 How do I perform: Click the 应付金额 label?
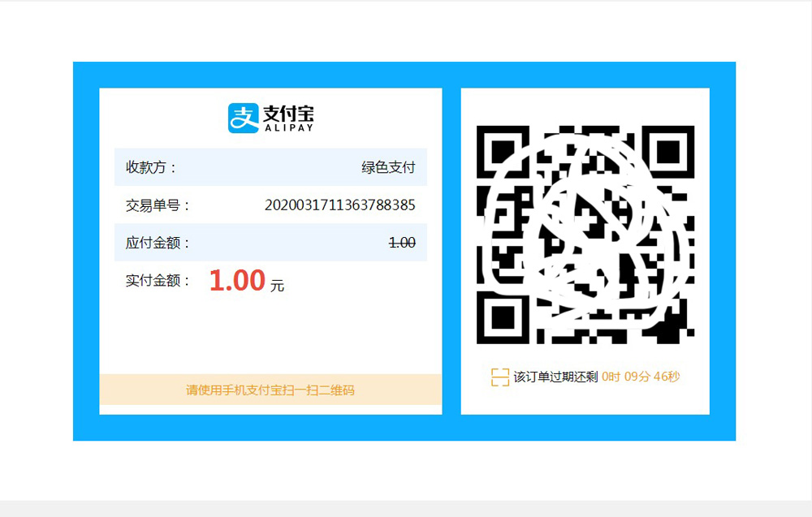pyautogui.click(x=158, y=243)
